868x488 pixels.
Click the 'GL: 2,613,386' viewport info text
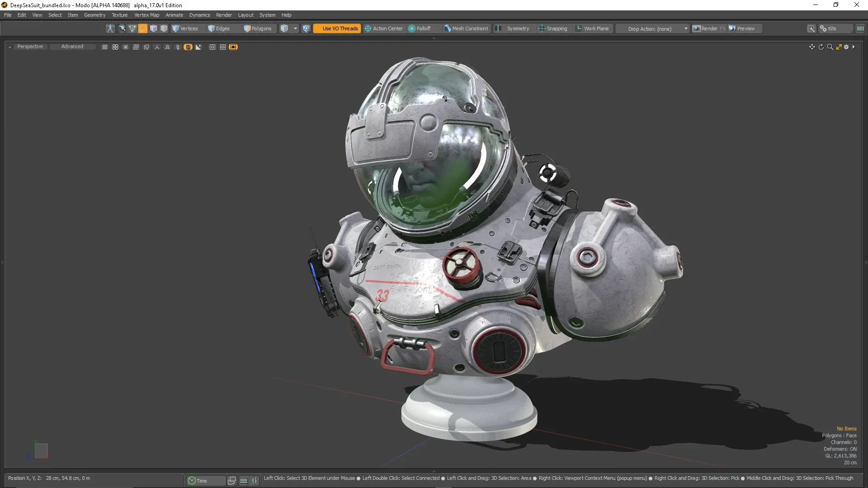pyautogui.click(x=841, y=456)
